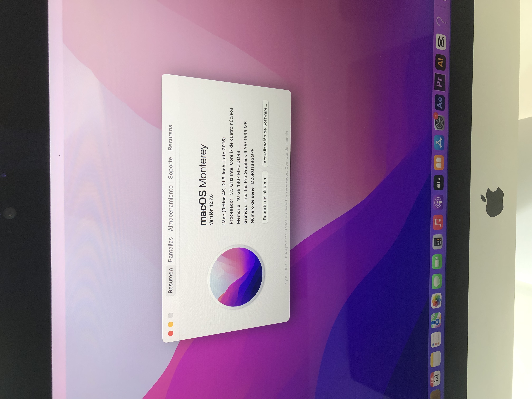Close the About This Mac window
The width and height of the screenshot is (532, 399).
tap(170, 333)
